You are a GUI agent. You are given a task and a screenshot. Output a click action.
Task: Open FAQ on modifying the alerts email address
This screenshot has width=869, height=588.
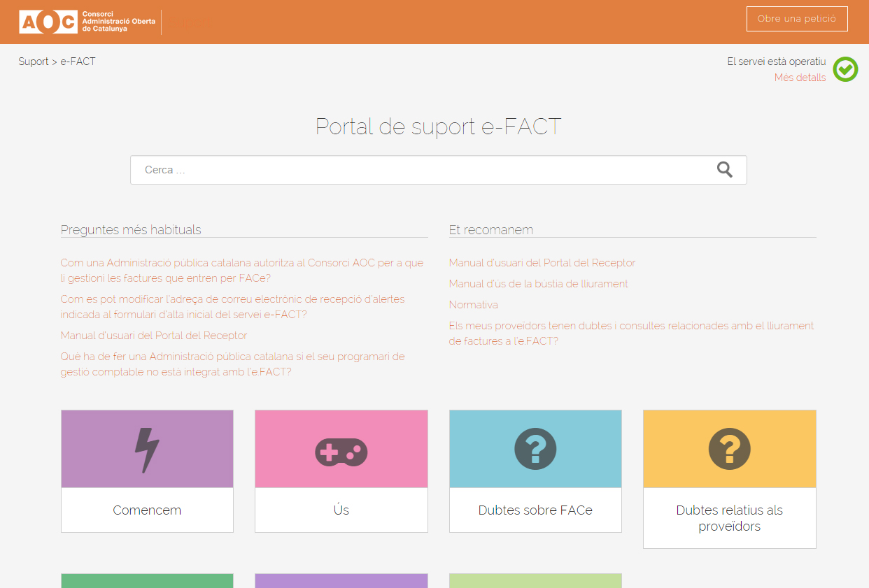tap(232, 307)
